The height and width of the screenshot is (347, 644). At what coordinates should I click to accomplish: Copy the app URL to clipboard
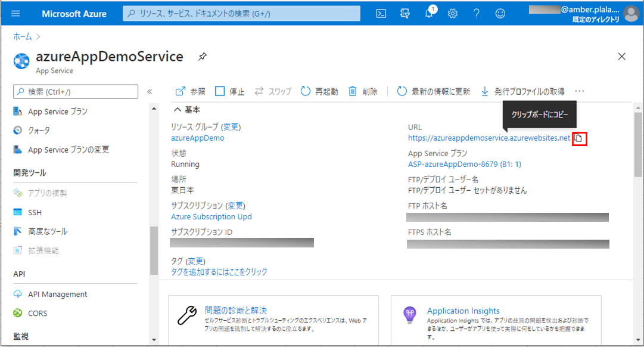pos(578,138)
